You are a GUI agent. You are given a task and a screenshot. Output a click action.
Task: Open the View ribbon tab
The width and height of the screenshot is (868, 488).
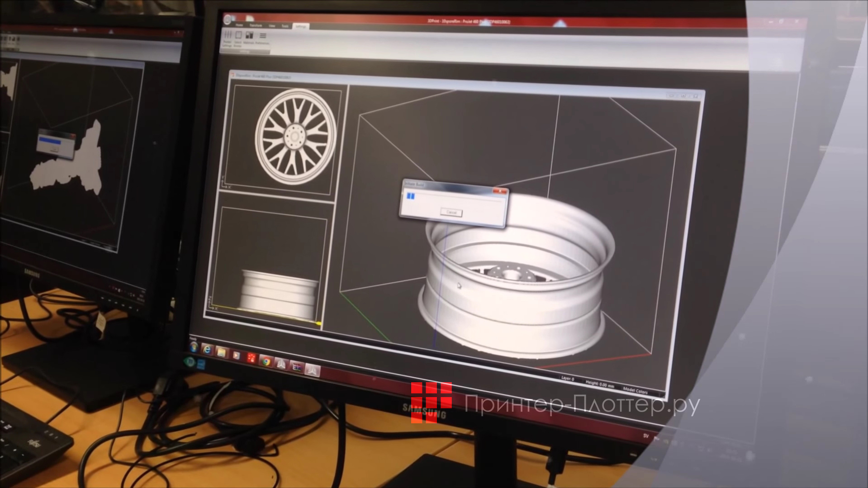pos(272,26)
